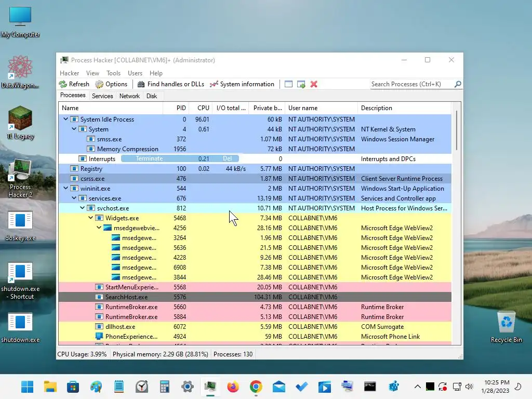Image resolution: width=532 pixels, height=399 pixels.
Task: Select the smss.exe process row
Action: click(255, 139)
